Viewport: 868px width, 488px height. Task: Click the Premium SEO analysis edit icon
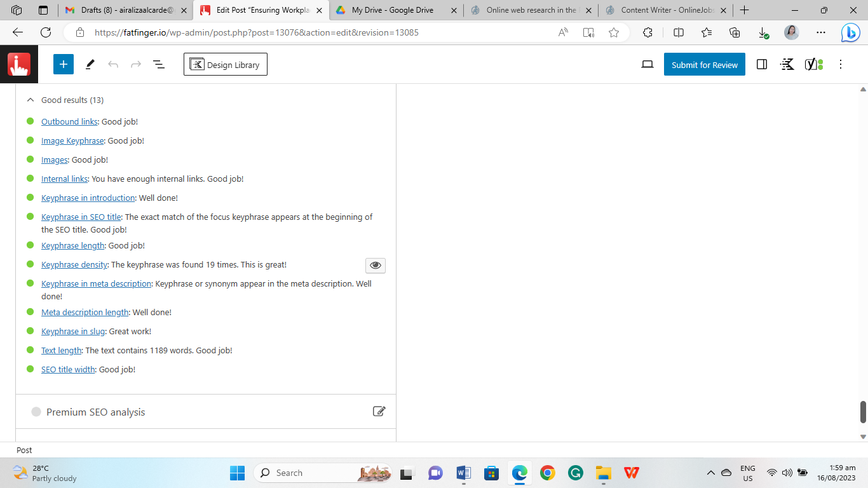click(x=379, y=411)
